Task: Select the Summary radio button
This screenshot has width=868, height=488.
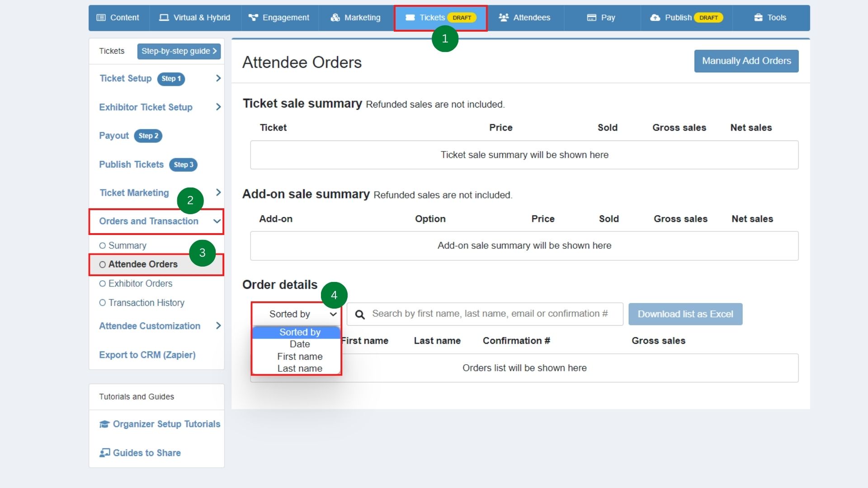Action: click(x=102, y=245)
